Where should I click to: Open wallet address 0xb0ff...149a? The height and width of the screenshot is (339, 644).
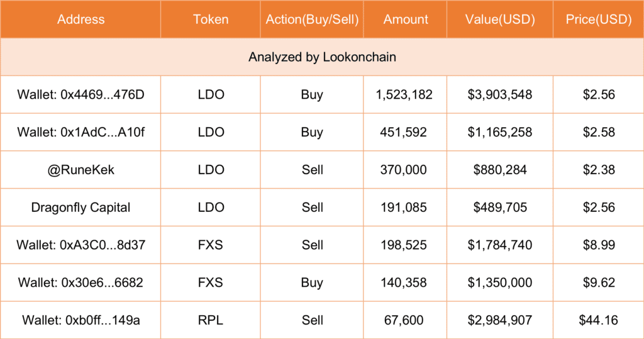point(80,321)
